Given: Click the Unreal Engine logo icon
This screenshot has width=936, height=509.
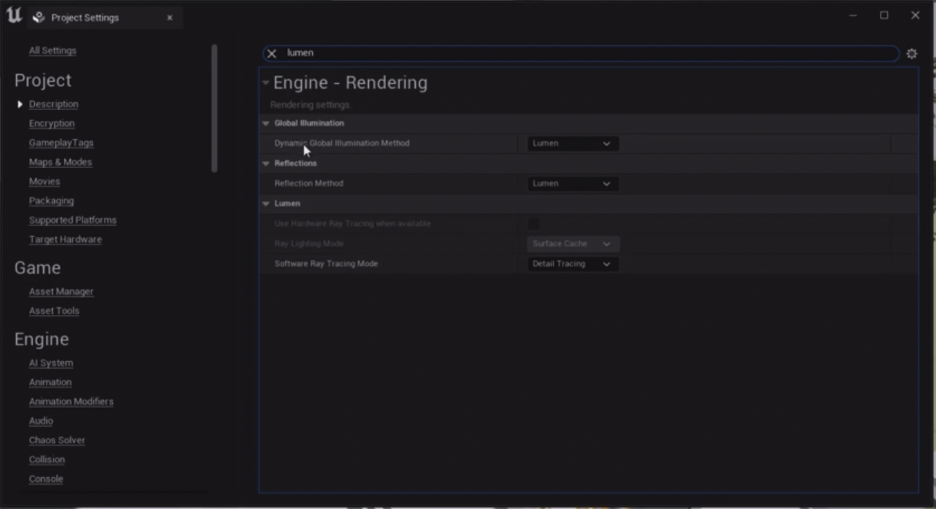Looking at the screenshot, I should pyautogui.click(x=14, y=16).
